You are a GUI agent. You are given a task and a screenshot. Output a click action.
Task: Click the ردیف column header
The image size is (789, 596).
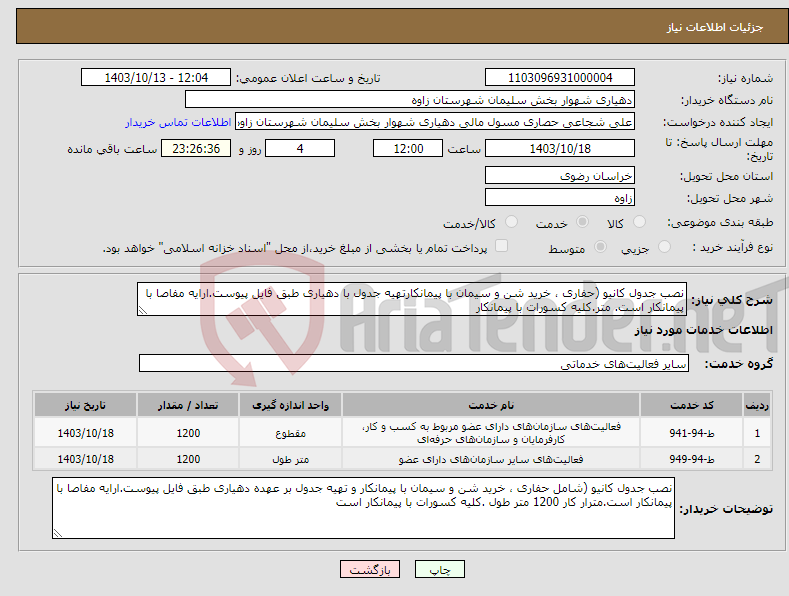pyautogui.click(x=757, y=405)
